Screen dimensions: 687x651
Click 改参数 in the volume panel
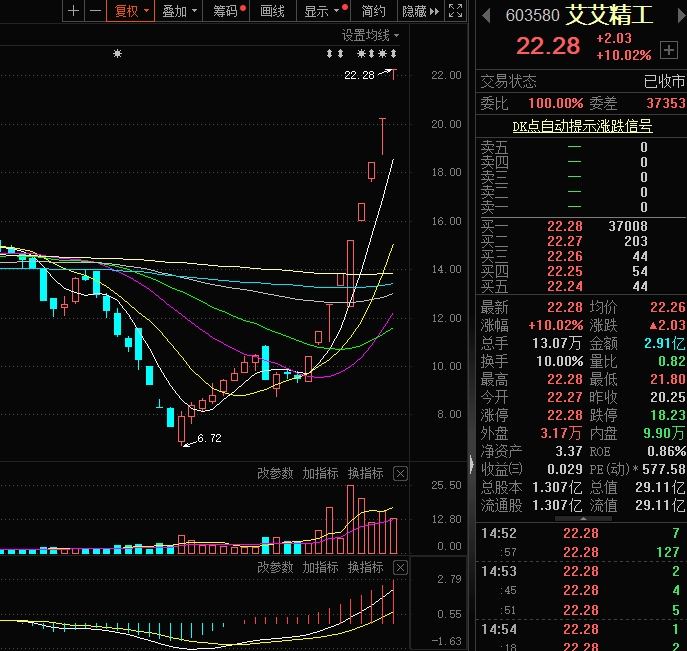(275, 473)
